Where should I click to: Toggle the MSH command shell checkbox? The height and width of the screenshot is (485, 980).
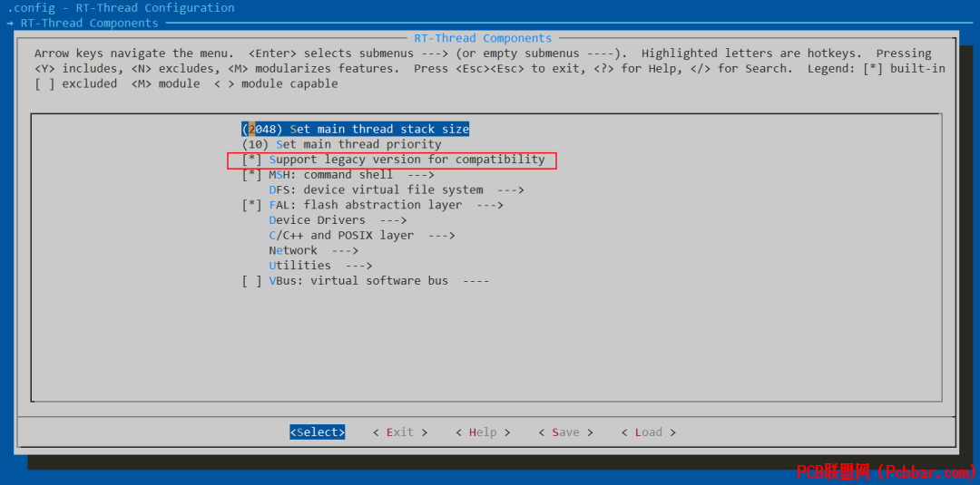252,175
